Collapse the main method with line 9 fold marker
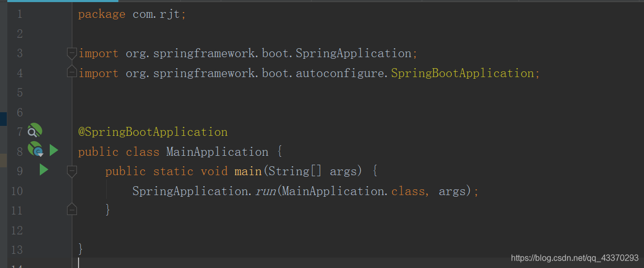This screenshot has height=268, width=644. point(72,170)
